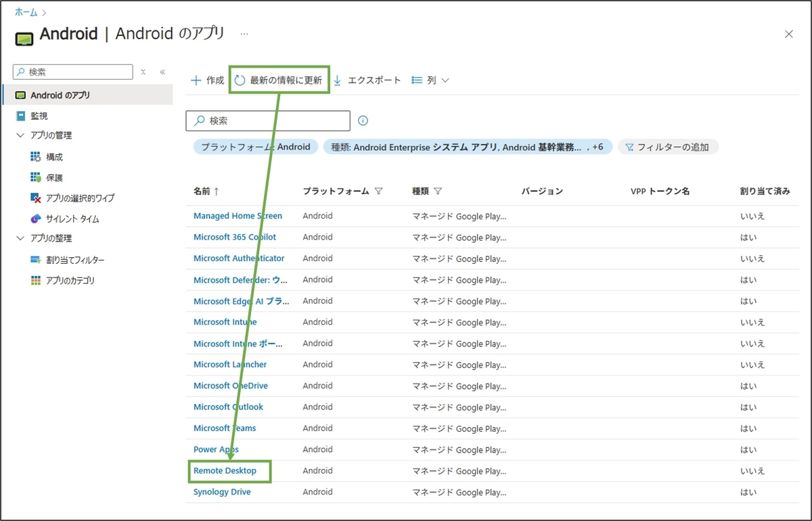This screenshot has width=812, height=521.
Task: Click the info icon next to search box
Action: click(363, 120)
